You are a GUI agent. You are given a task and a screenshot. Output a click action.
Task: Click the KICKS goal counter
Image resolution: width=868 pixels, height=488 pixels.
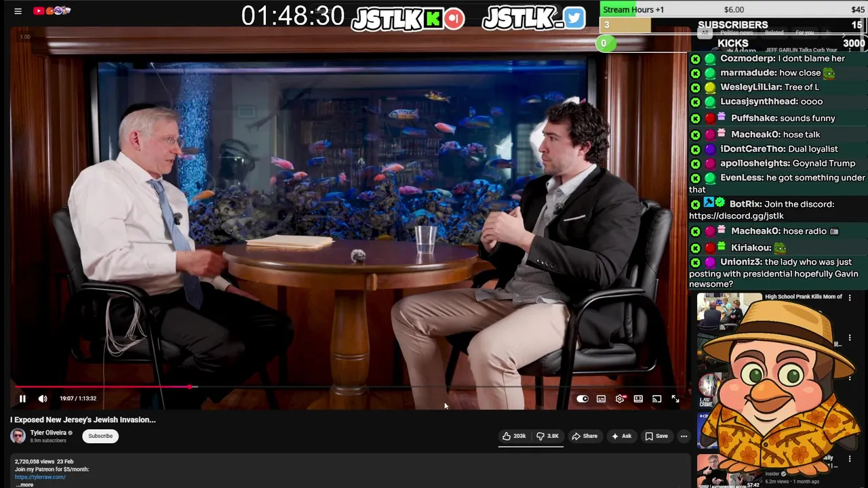732,43
